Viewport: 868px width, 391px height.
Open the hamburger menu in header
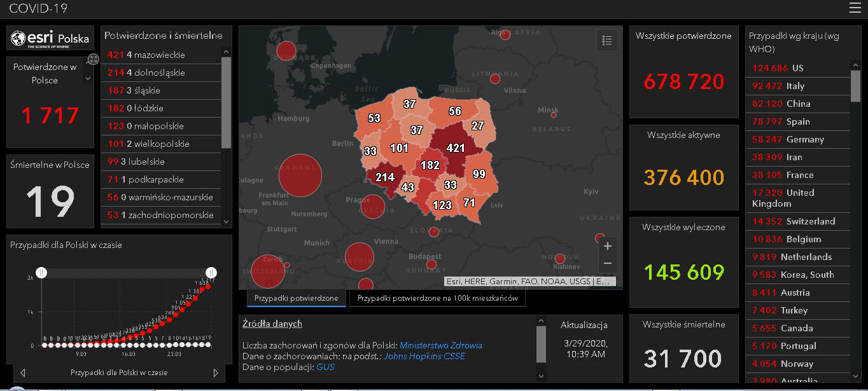(855, 8)
